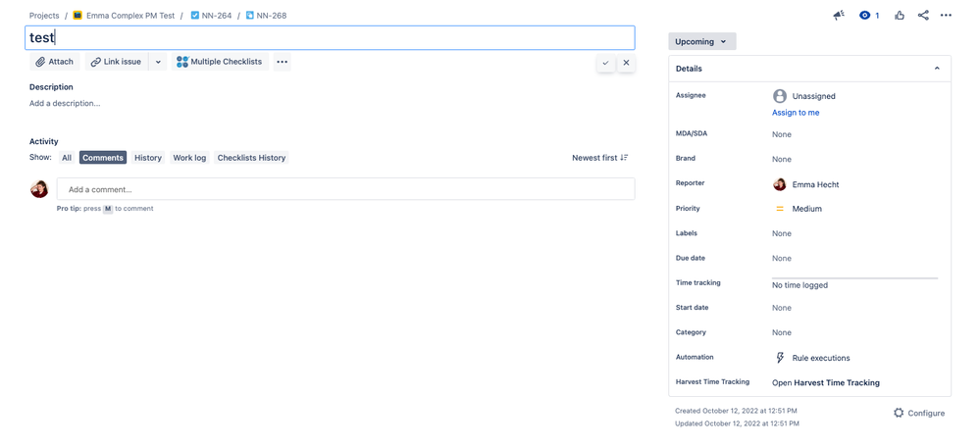The image size is (980, 447).
Task: Click the Due date None value
Action: [781, 259]
